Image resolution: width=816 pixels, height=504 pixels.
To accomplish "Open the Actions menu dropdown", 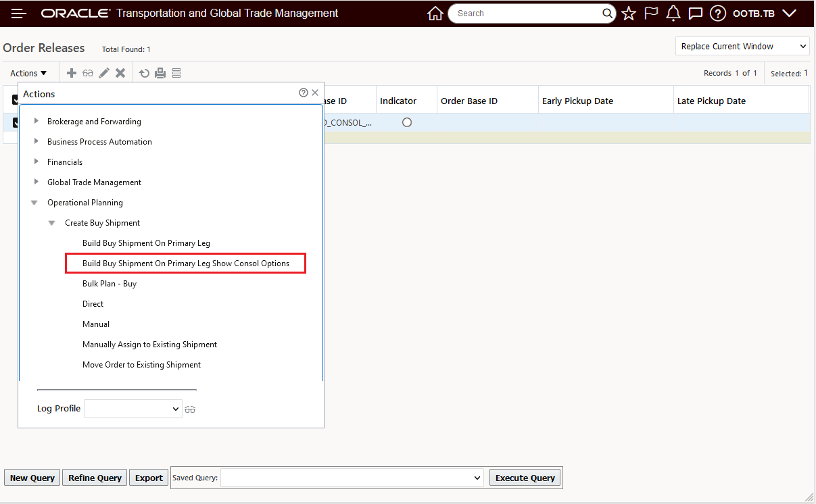I will [28, 73].
